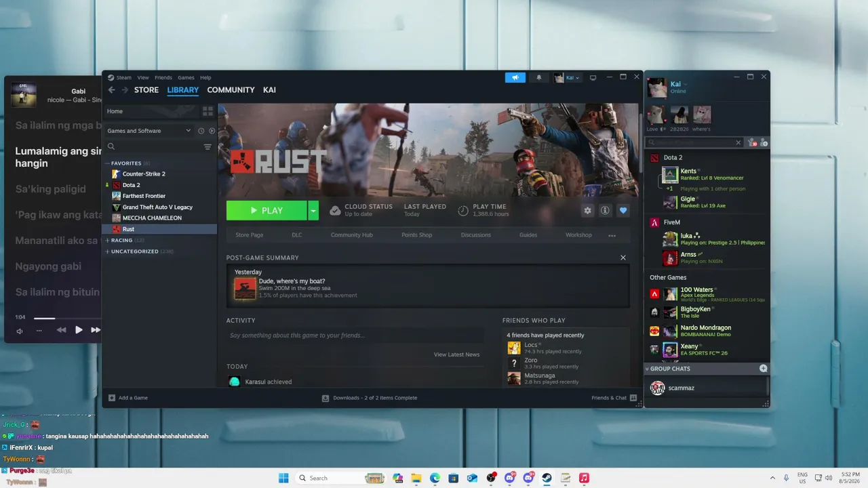Open the Friends menu

[x=163, y=77]
